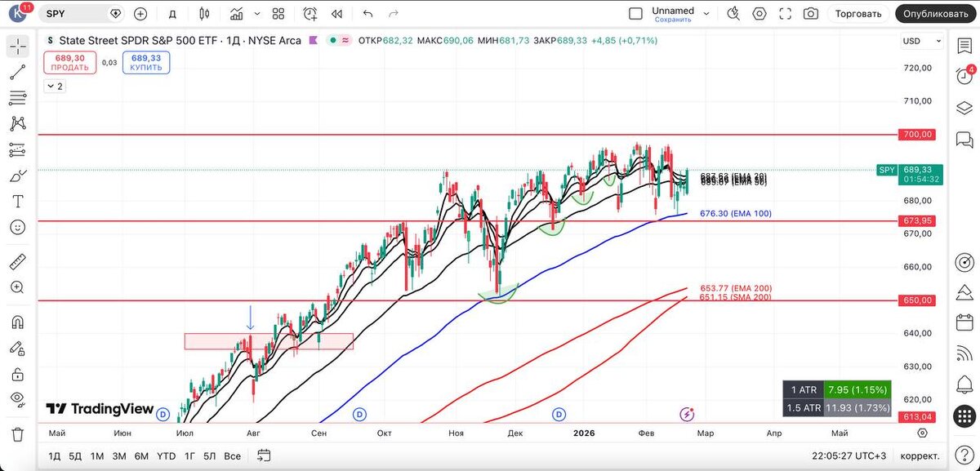
Task: Select the 3М date range
Action: [x=119, y=455]
